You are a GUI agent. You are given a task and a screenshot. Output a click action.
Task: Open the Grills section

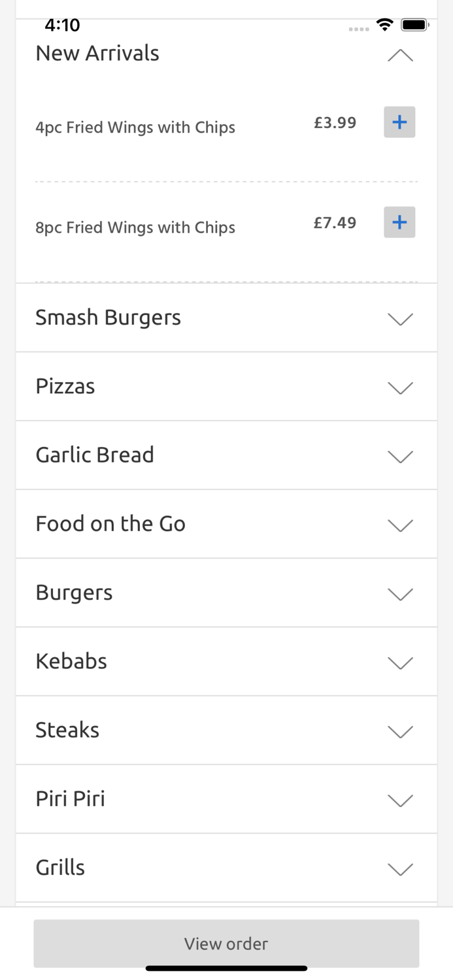click(226, 867)
